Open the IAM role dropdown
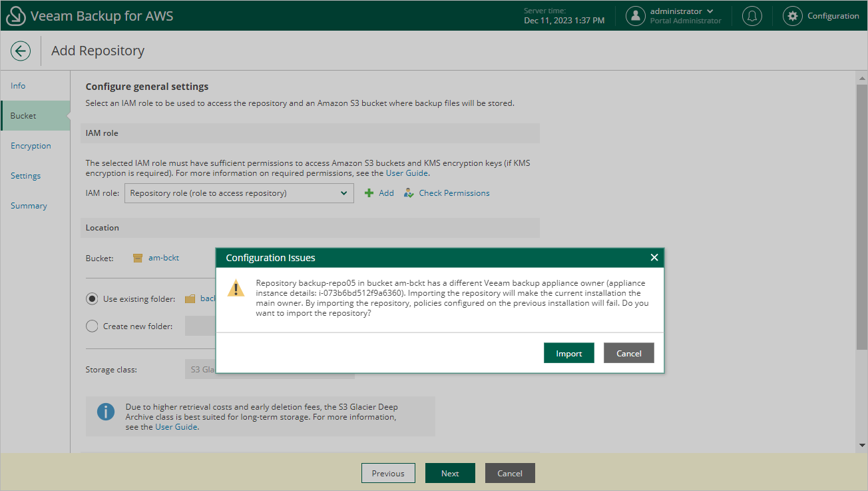 click(x=239, y=193)
